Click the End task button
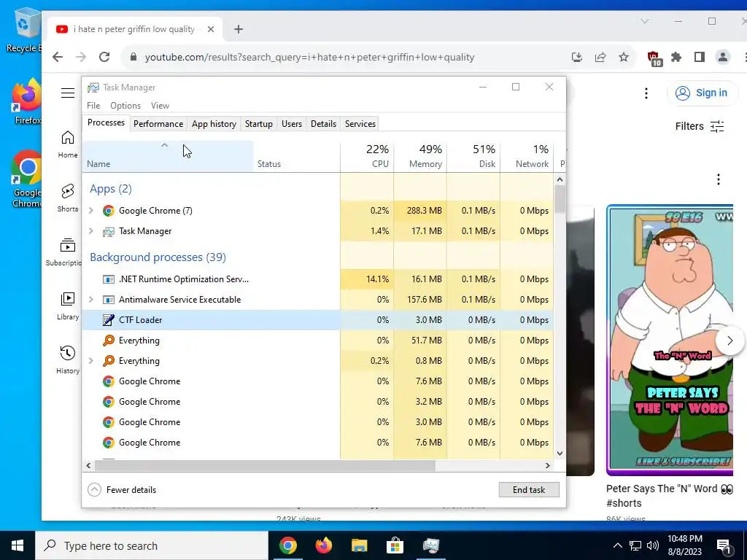The image size is (747, 560). pos(529,489)
